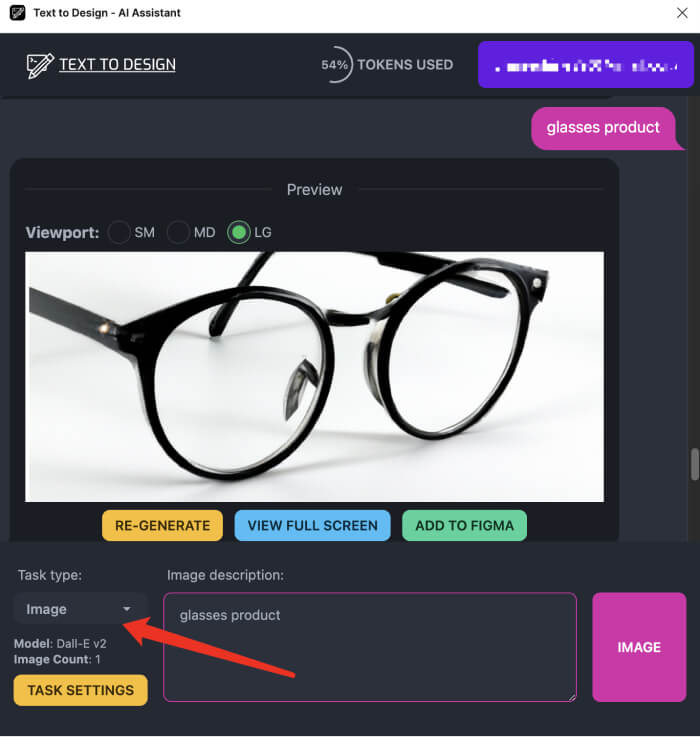700x737 pixels.
Task: Select the LG viewport radio button
Action: click(x=238, y=232)
